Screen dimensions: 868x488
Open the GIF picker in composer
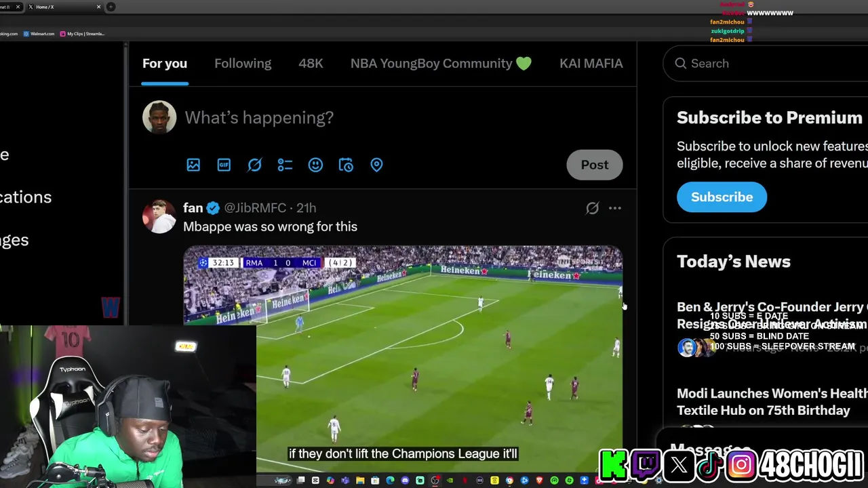click(224, 165)
